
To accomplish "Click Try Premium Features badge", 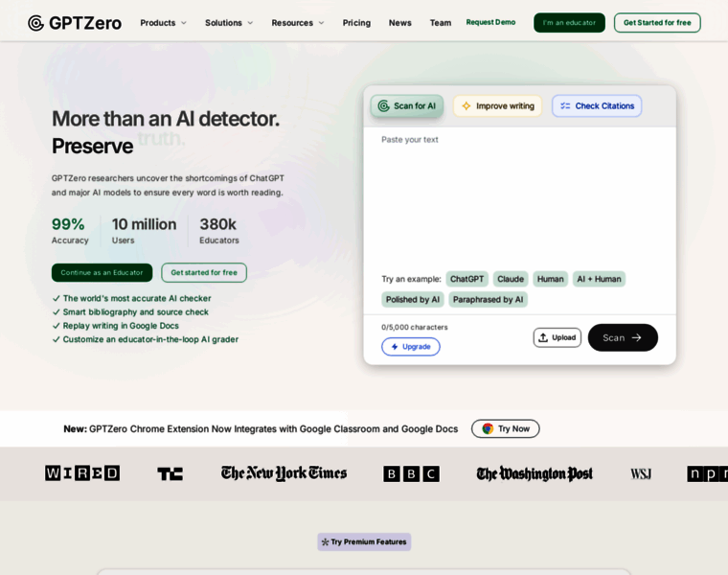I will [x=364, y=542].
